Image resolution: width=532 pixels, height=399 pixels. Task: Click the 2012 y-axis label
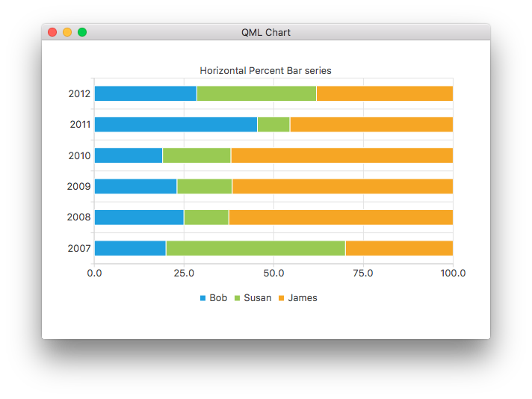click(x=79, y=94)
